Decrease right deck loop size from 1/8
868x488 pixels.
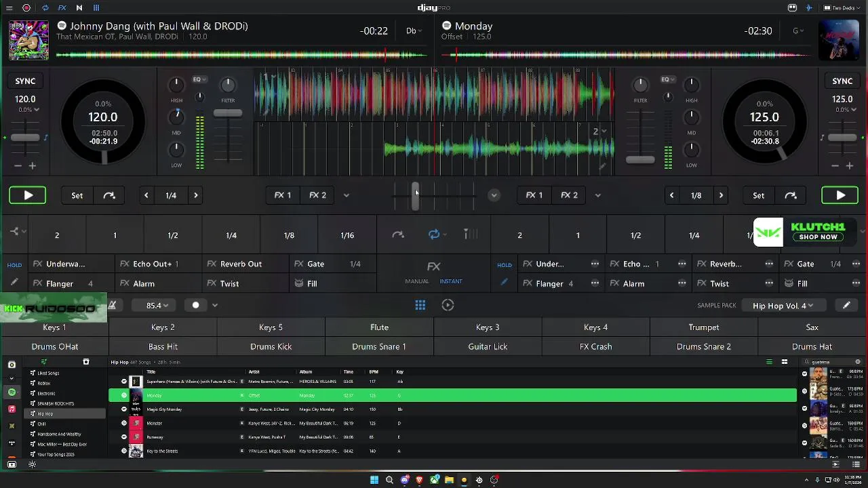[671, 195]
